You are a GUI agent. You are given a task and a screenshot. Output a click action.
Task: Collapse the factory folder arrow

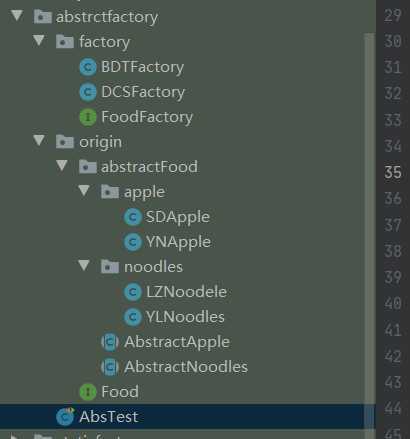pyautogui.click(x=39, y=41)
